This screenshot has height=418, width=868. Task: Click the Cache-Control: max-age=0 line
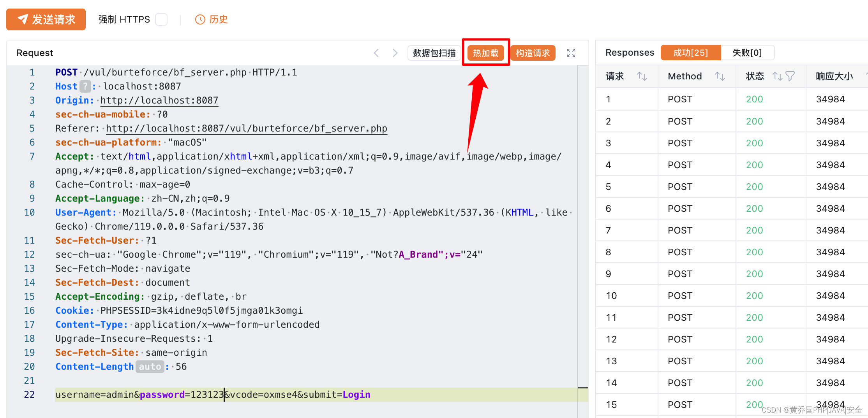tap(123, 184)
